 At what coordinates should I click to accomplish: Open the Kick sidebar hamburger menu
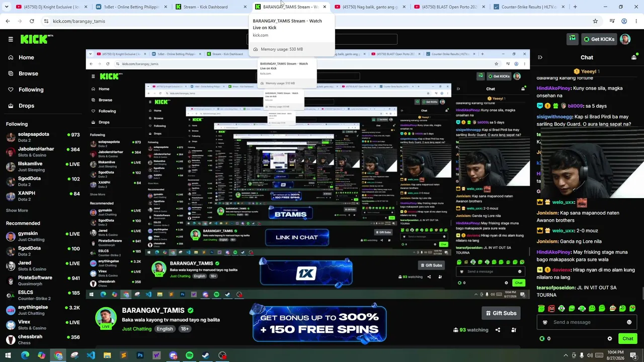click(11, 39)
